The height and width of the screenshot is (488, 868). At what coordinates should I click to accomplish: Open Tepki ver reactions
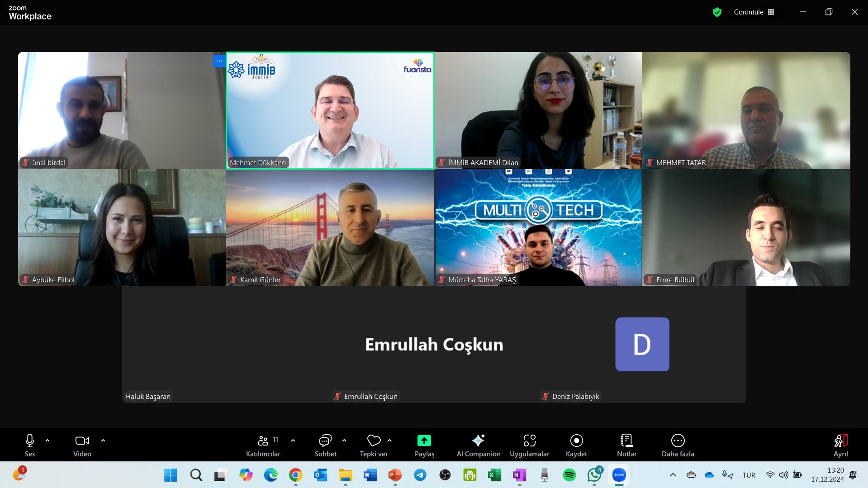coord(374,445)
